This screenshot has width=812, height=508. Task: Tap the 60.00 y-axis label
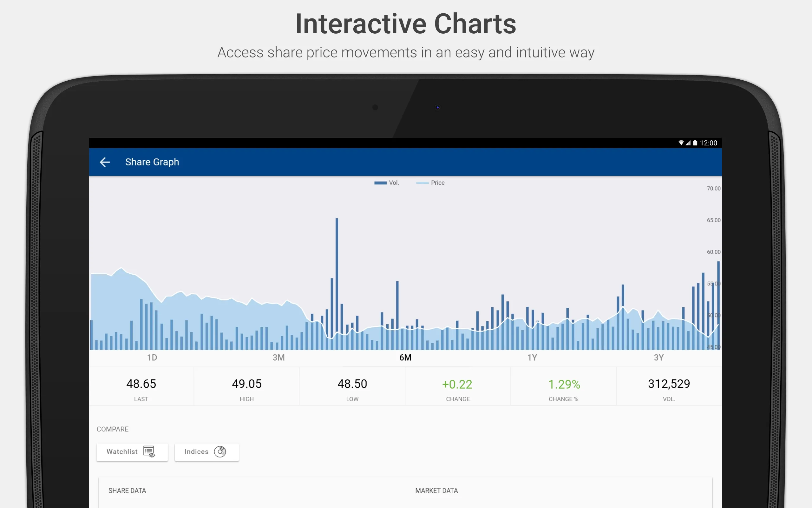[x=713, y=252]
